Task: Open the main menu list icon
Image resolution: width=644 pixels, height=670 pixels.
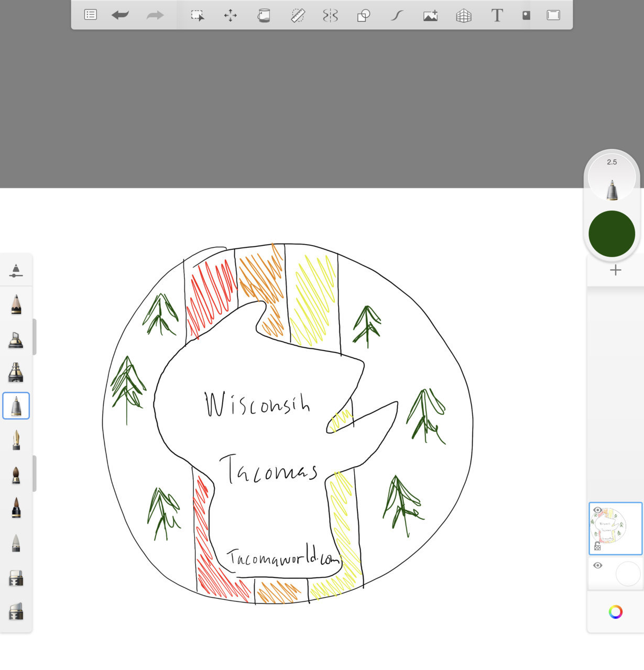Action: [x=91, y=15]
